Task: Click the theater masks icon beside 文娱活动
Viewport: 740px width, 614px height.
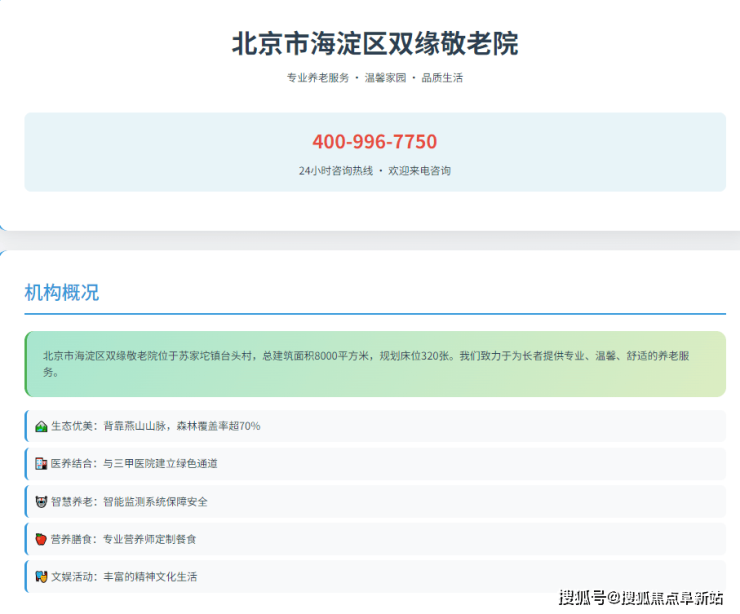Action: click(x=41, y=577)
